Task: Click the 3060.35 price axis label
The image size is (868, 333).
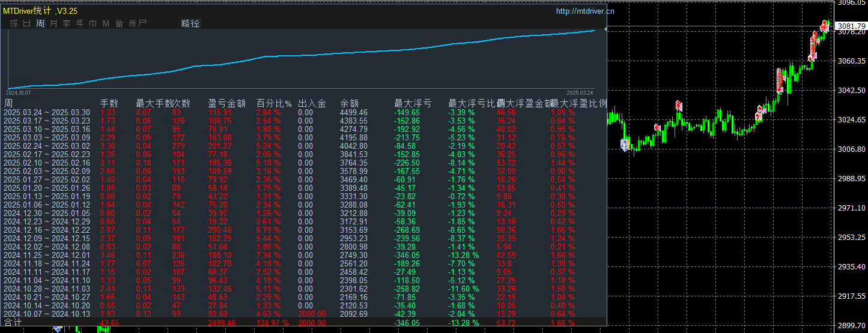Action: pyautogui.click(x=852, y=61)
